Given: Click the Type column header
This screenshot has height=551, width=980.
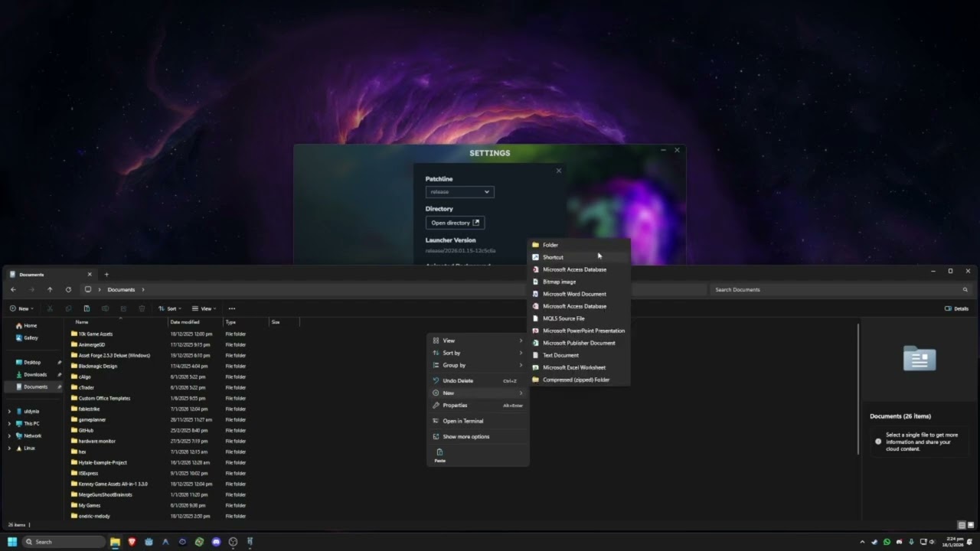Looking at the screenshot, I should pyautogui.click(x=246, y=322).
